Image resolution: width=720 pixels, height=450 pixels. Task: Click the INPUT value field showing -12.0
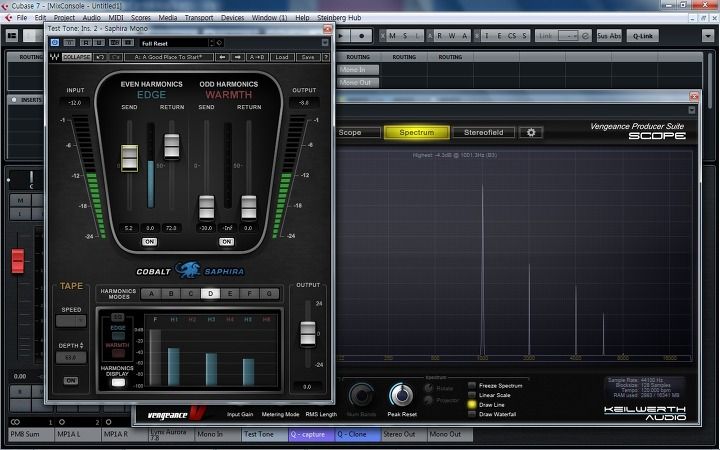75,102
